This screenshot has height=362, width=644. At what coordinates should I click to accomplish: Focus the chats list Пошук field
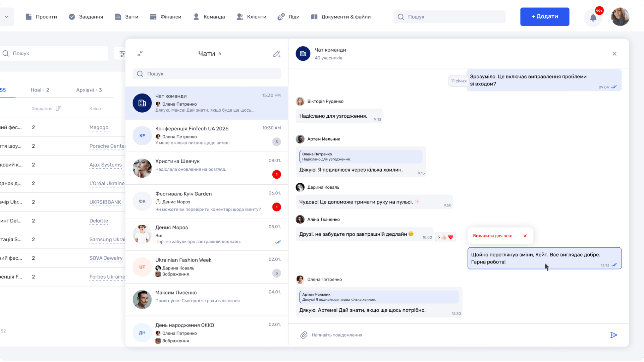[x=207, y=74]
